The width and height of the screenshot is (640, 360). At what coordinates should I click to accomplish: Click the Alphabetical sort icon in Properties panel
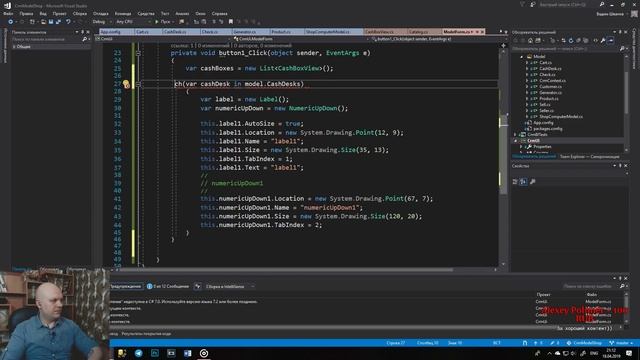pyautogui.click(x=523, y=182)
